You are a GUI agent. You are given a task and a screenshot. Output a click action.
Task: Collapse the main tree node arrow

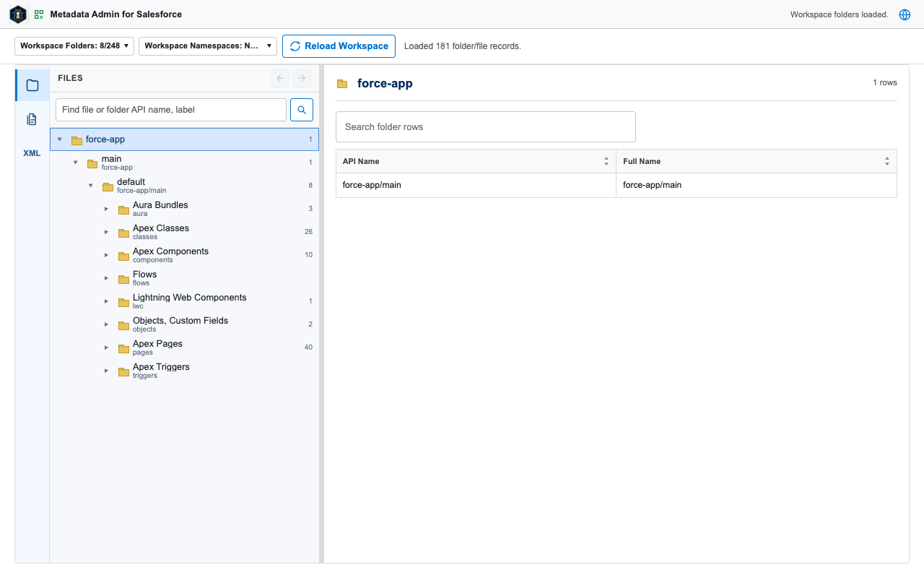click(x=75, y=163)
